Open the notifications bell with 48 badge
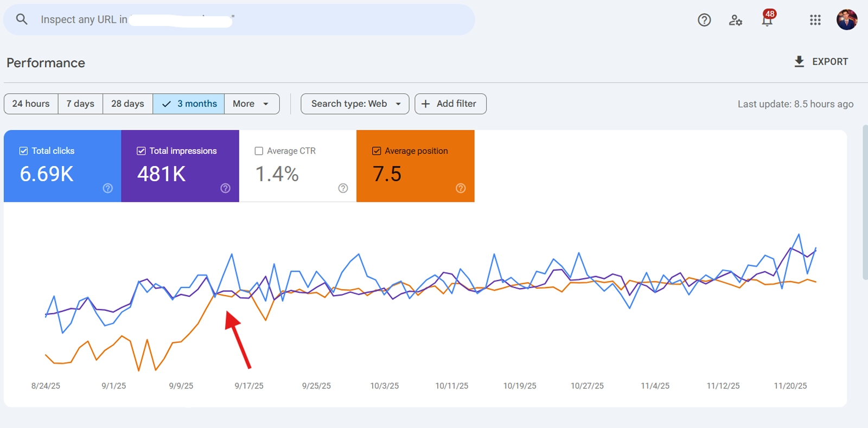This screenshot has width=868, height=428. coord(768,19)
